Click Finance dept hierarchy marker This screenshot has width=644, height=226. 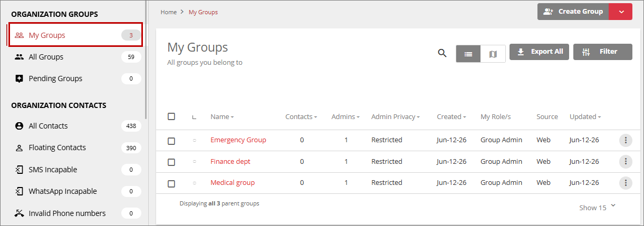[x=194, y=162]
